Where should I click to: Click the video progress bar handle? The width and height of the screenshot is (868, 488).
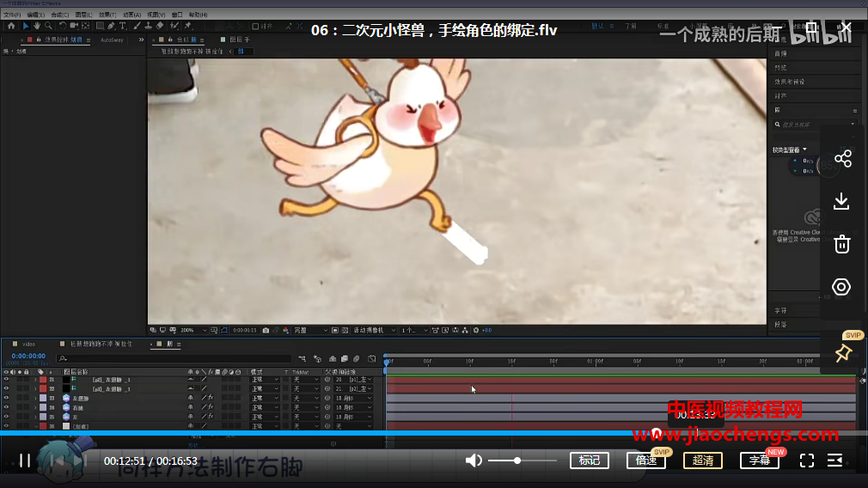(x=657, y=433)
